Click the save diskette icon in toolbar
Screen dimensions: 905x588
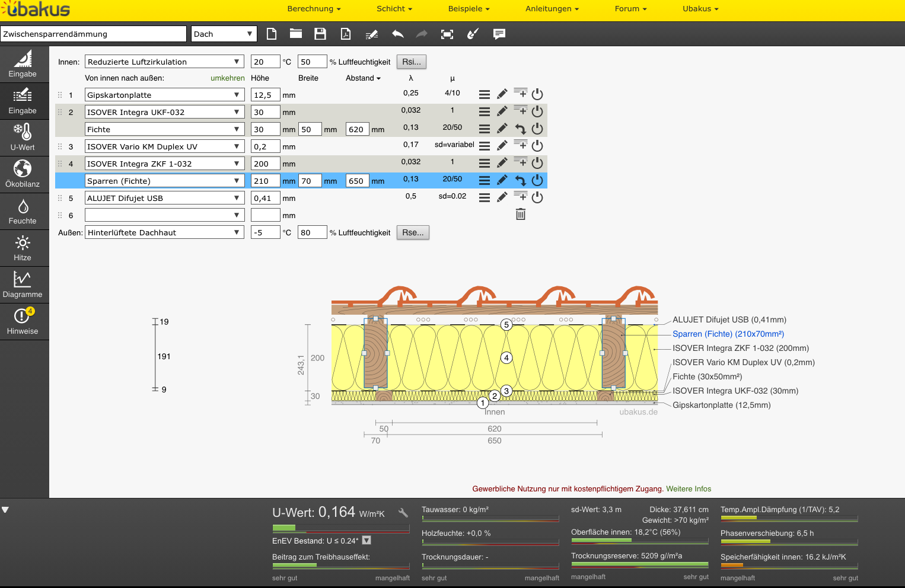point(320,34)
